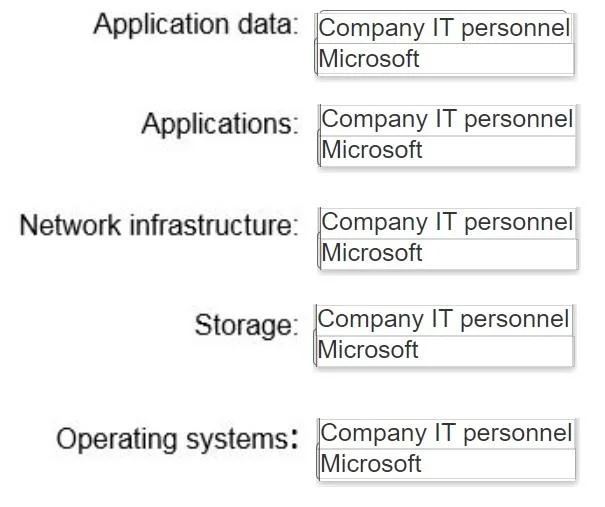Click the Applications label
The width and height of the screenshot is (605, 507).
click(x=220, y=124)
